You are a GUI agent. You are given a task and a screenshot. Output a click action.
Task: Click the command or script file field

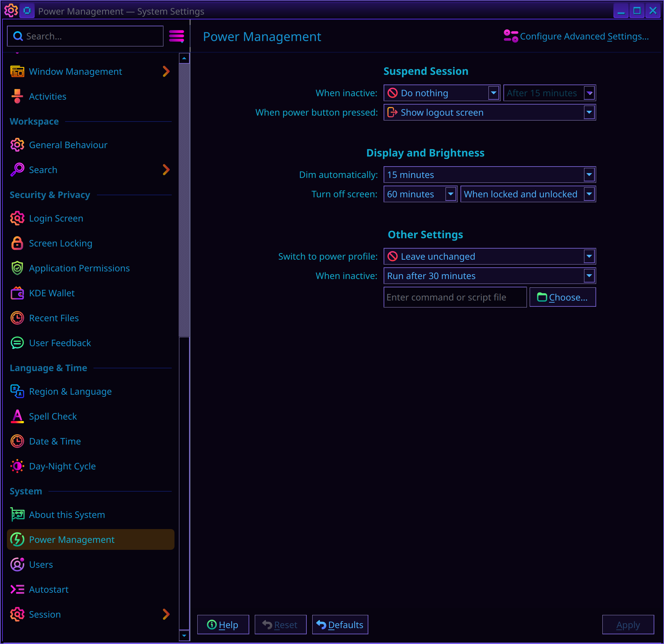click(x=455, y=297)
